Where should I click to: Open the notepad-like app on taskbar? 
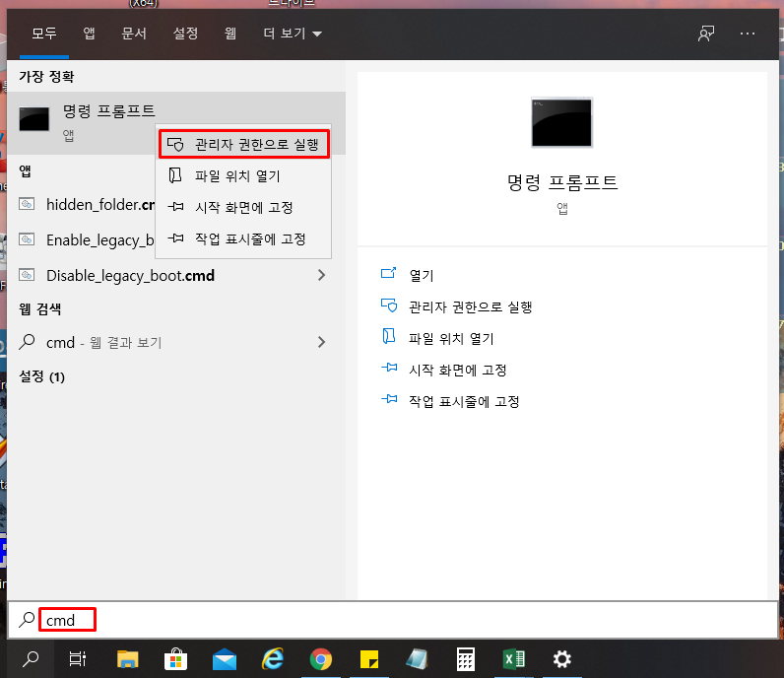click(417, 659)
